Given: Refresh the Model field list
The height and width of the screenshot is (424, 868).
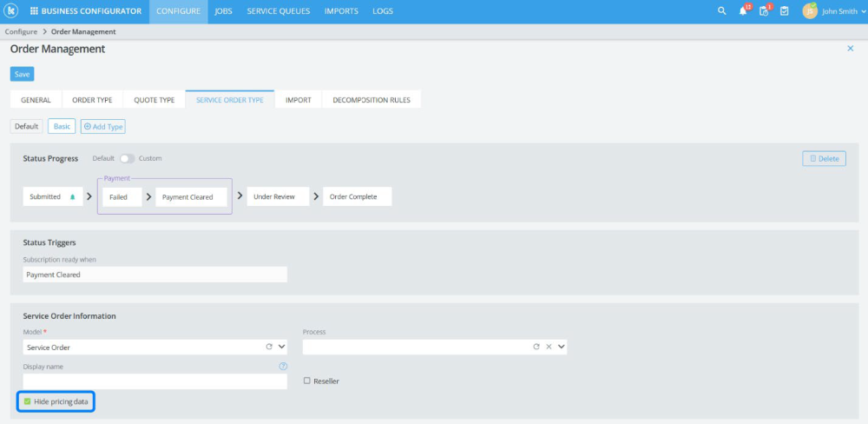Looking at the screenshot, I should 269,347.
